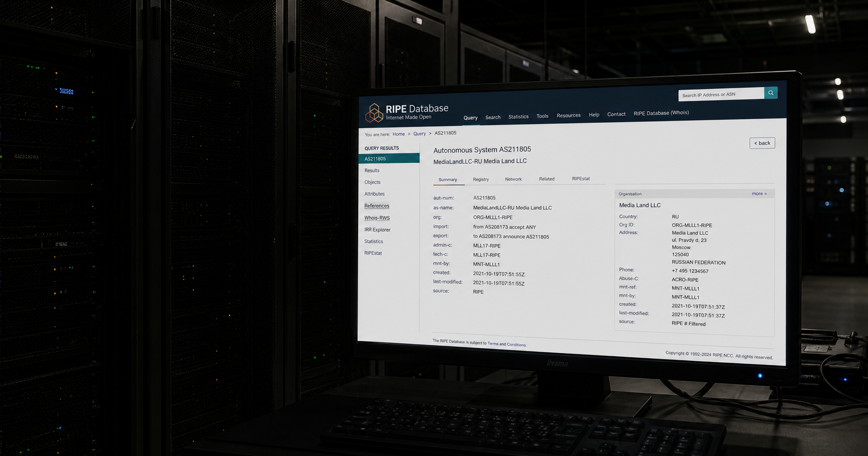
Task: Open Attributes in the sidebar
Action: click(x=374, y=194)
